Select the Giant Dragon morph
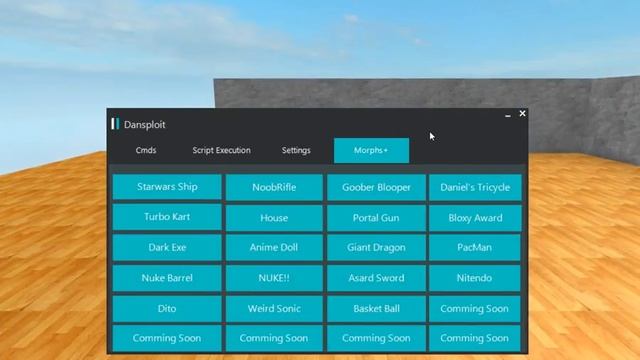The height and width of the screenshot is (360, 640). click(x=376, y=247)
